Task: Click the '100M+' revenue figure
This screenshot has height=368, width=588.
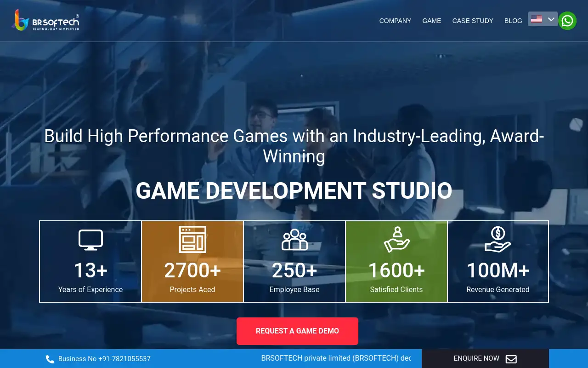Action: (x=498, y=270)
